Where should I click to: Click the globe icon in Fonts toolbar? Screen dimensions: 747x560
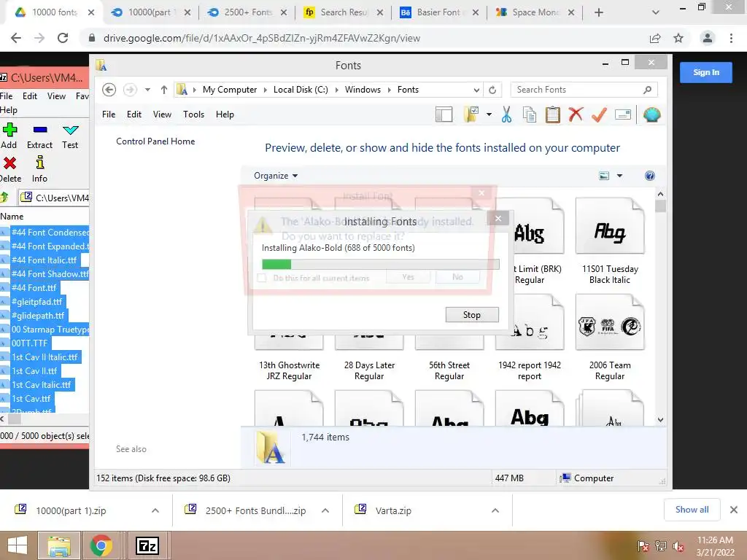pyautogui.click(x=651, y=114)
